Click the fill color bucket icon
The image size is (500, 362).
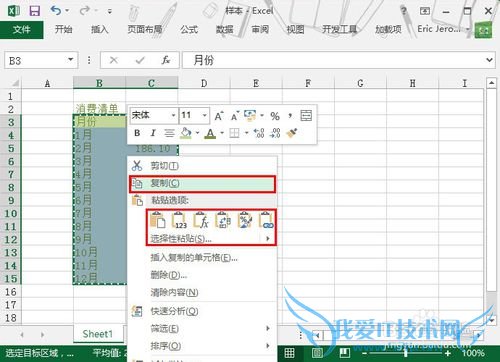186,133
